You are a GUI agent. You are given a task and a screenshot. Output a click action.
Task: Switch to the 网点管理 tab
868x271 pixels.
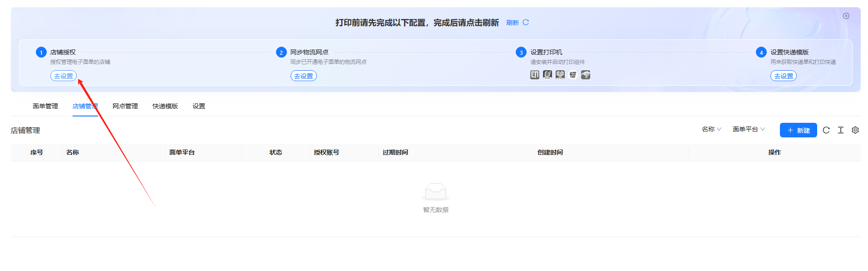point(125,106)
